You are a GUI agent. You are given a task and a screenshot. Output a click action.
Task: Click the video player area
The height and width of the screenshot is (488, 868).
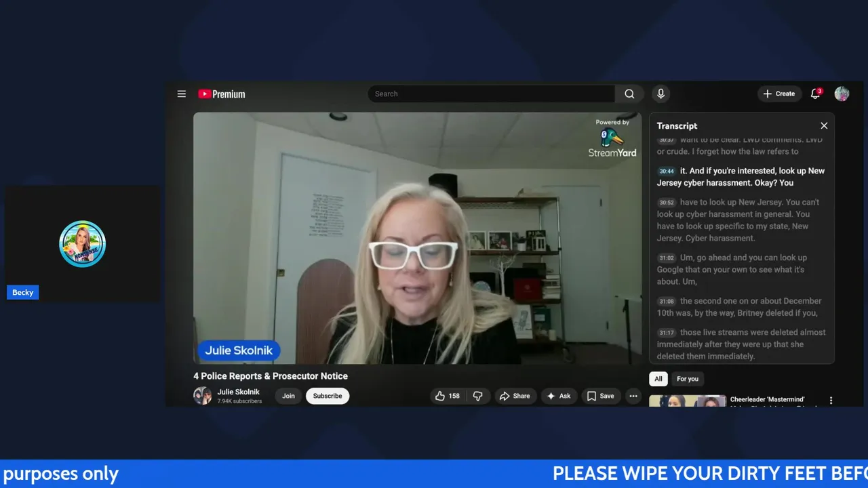click(417, 239)
